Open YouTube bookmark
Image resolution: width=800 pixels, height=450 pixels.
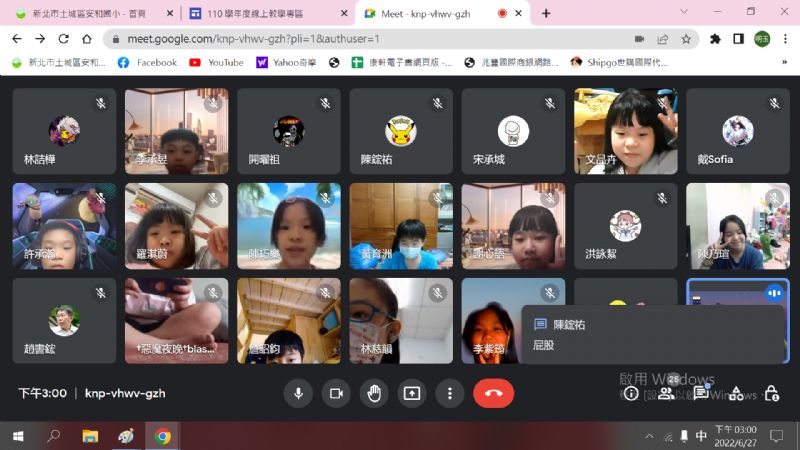click(x=216, y=62)
